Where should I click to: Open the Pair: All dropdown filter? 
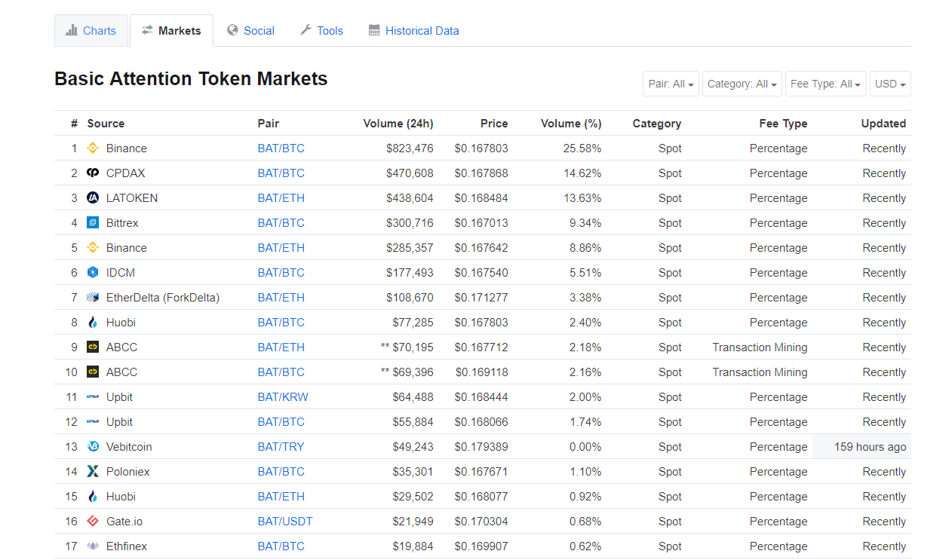point(671,84)
